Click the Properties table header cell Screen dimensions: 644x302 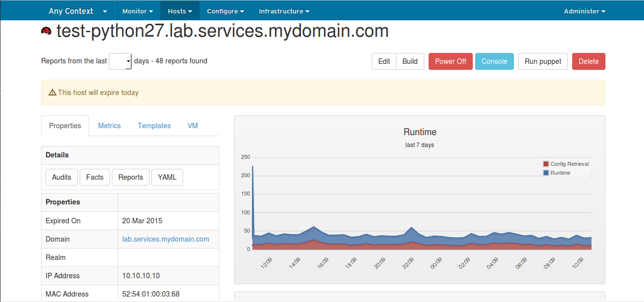[x=80, y=202]
